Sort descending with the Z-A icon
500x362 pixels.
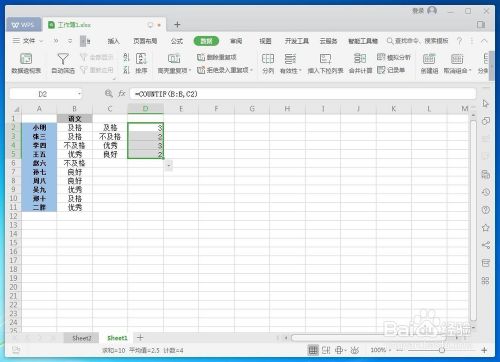point(126,70)
